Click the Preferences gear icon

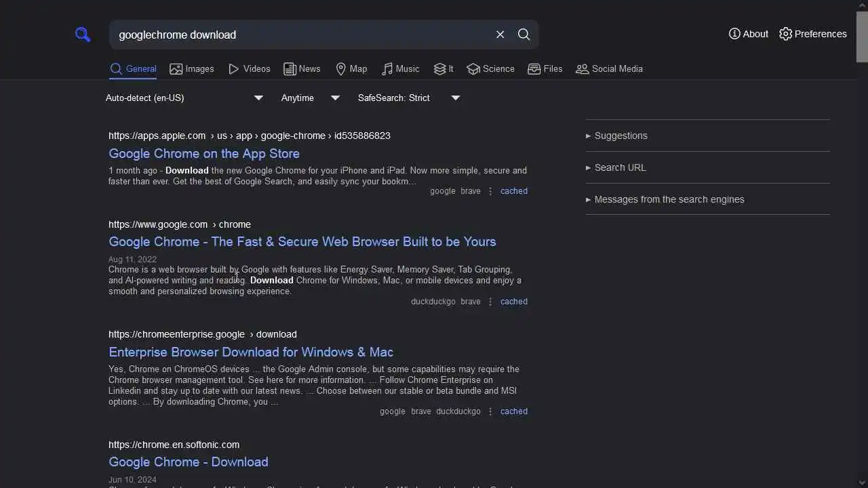(785, 34)
